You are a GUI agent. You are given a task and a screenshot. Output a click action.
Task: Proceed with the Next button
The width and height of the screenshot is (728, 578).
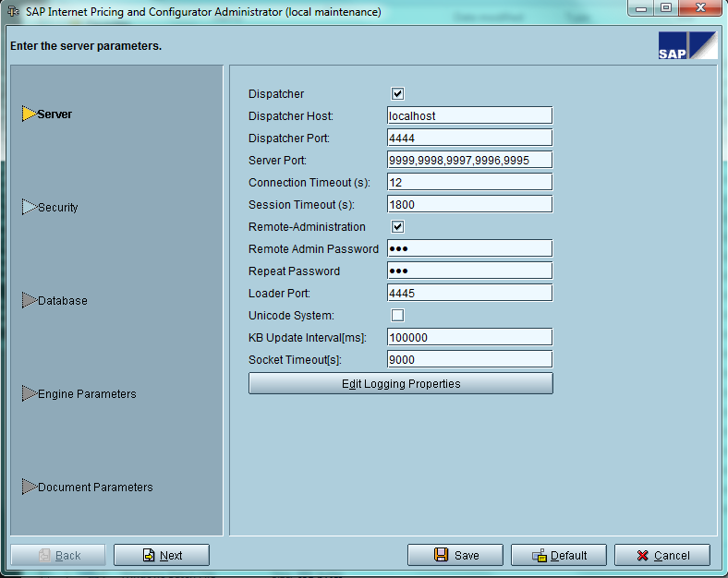(x=162, y=555)
